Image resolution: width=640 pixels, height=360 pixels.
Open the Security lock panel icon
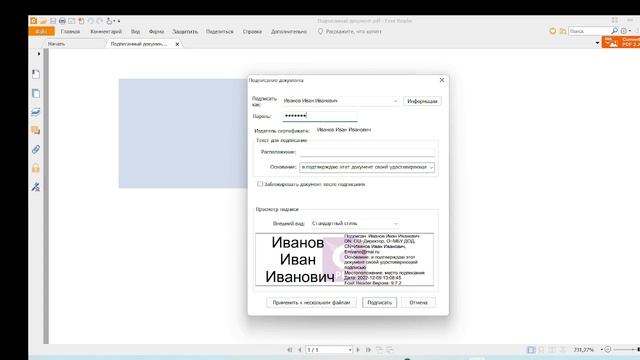[x=36, y=168]
